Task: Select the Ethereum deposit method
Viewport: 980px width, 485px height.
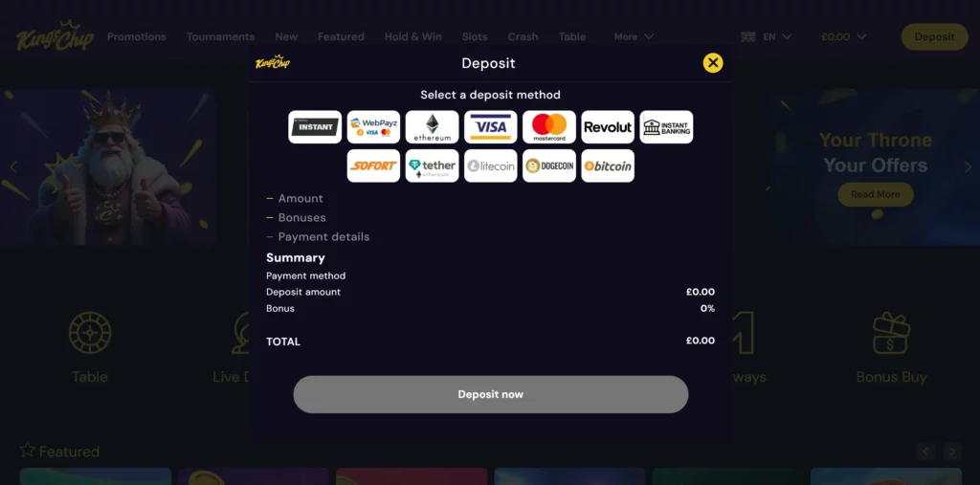Action: [432, 127]
